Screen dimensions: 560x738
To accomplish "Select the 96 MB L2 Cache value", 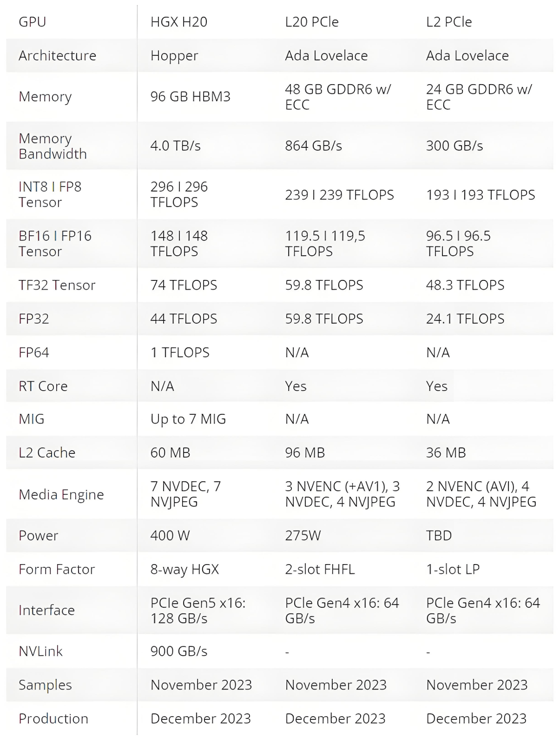I will pos(305,452).
